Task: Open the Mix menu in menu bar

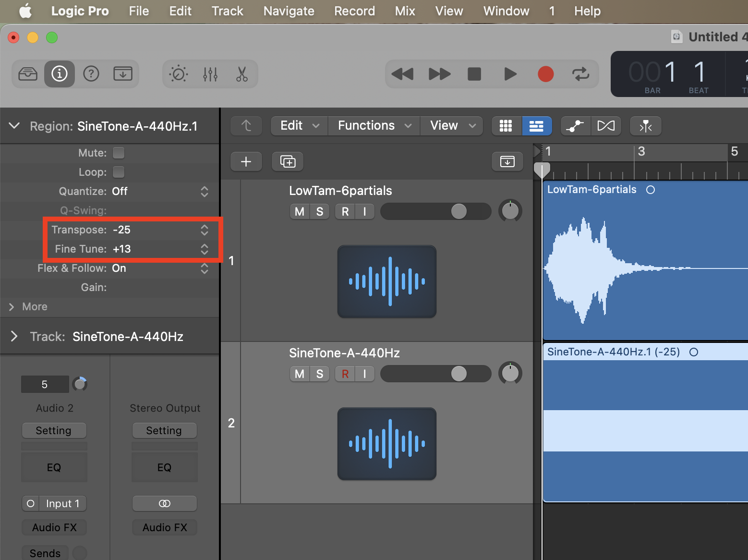Action: 405,11
